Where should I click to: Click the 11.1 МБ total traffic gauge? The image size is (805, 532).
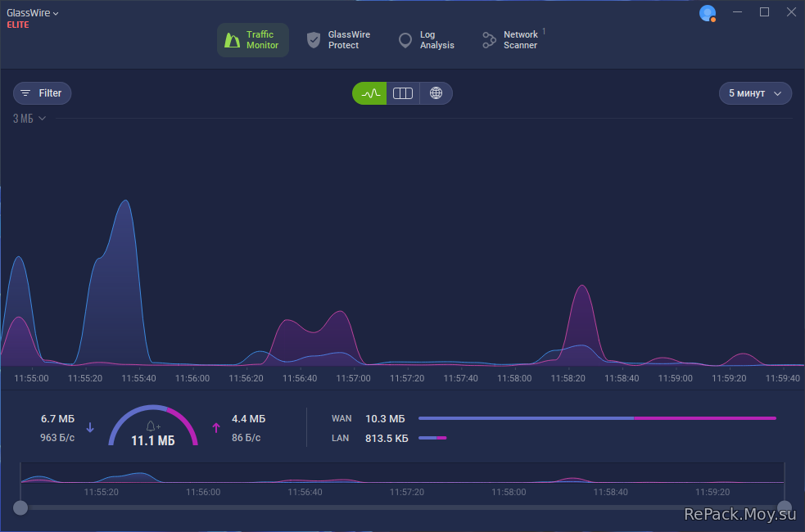pyautogui.click(x=153, y=426)
